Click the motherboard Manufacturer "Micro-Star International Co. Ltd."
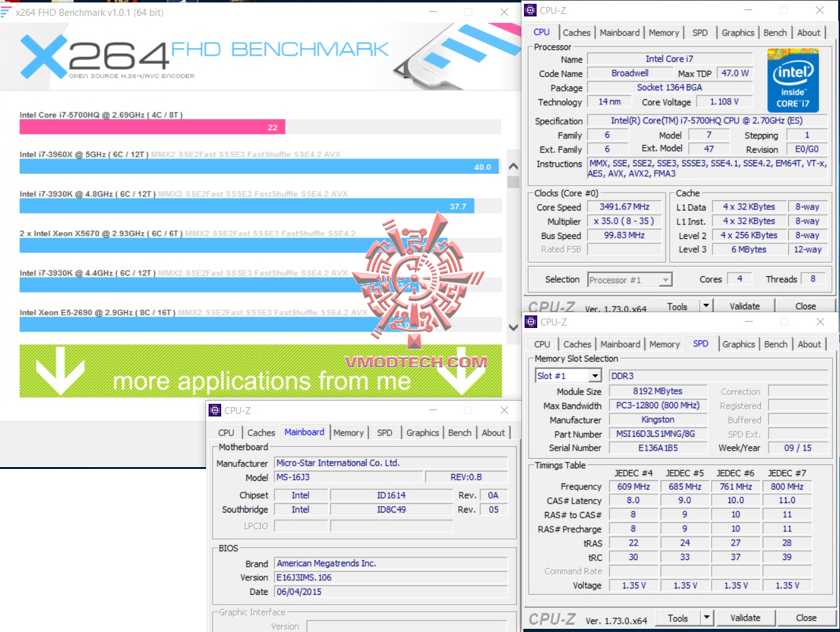 391,463
